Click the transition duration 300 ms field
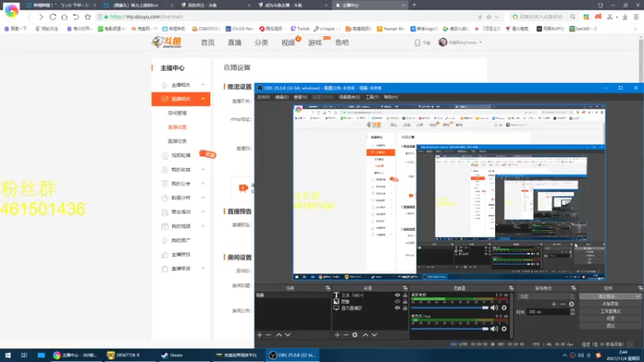Image resolution: width=644 pixels, height=362 pixels. tap(548, 312)
